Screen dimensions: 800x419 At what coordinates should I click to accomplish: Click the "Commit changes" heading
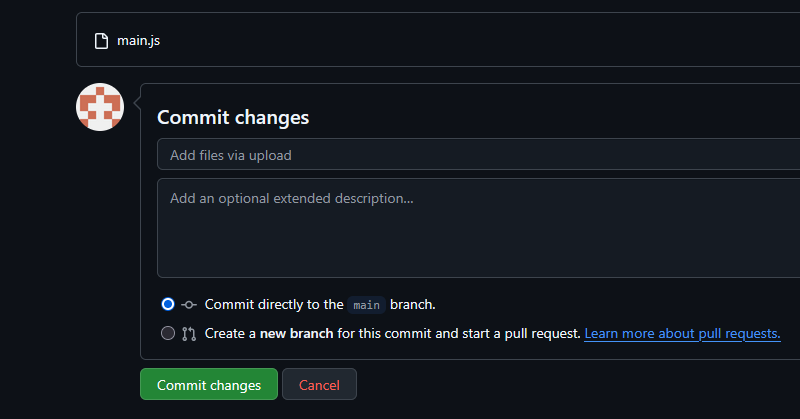(x=233, y=117)
